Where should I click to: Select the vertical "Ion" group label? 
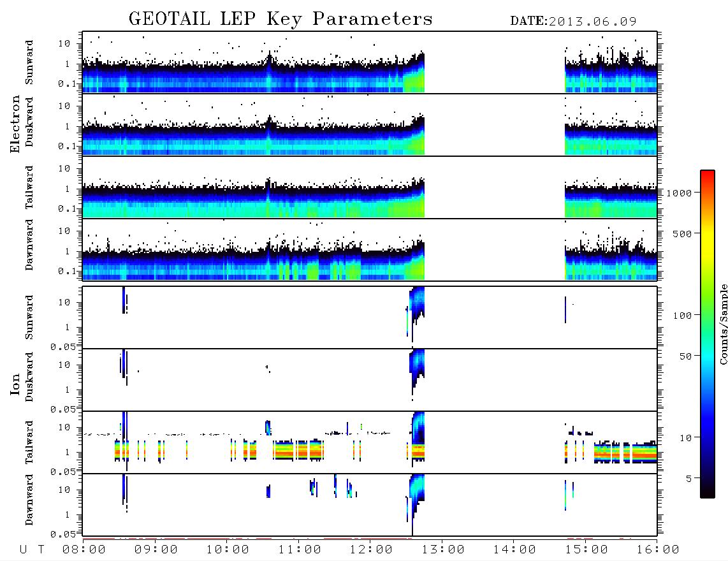point(15,384)
